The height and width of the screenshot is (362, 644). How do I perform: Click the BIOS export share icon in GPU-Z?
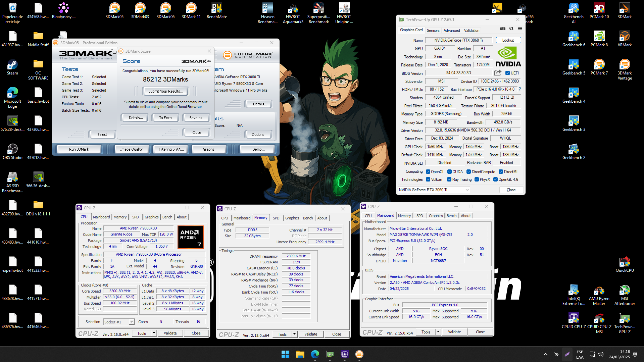498,73
